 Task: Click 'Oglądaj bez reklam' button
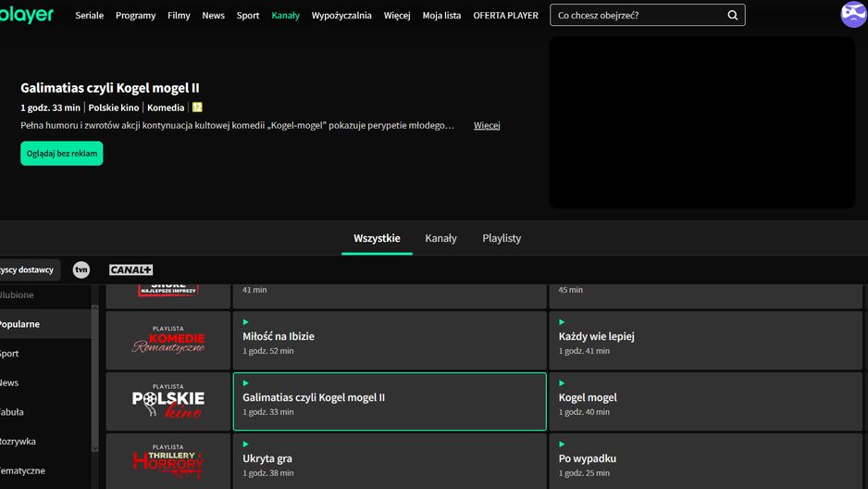pos(62,154)
